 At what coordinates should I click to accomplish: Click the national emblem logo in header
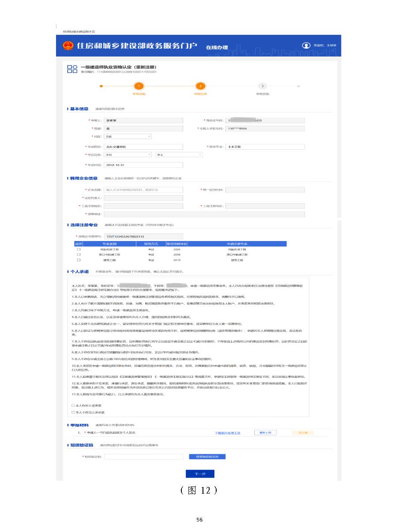[x=68, y=46]
